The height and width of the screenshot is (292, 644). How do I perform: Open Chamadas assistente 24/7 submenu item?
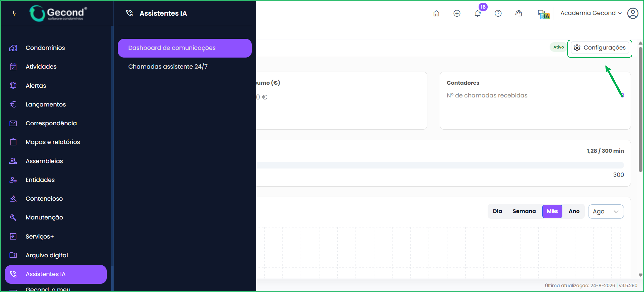pos(185,66)
